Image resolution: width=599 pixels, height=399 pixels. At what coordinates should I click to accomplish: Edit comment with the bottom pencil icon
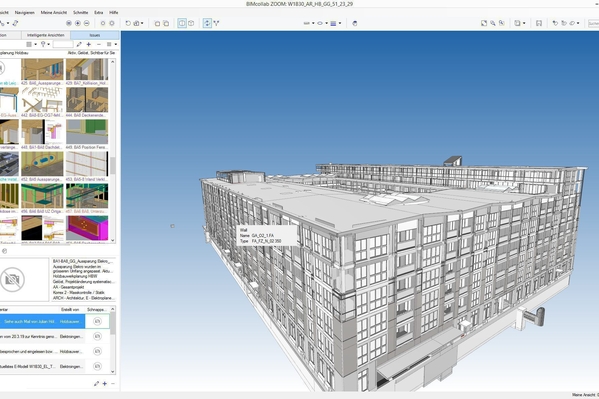pyautogui.click(x=96, y=383)
